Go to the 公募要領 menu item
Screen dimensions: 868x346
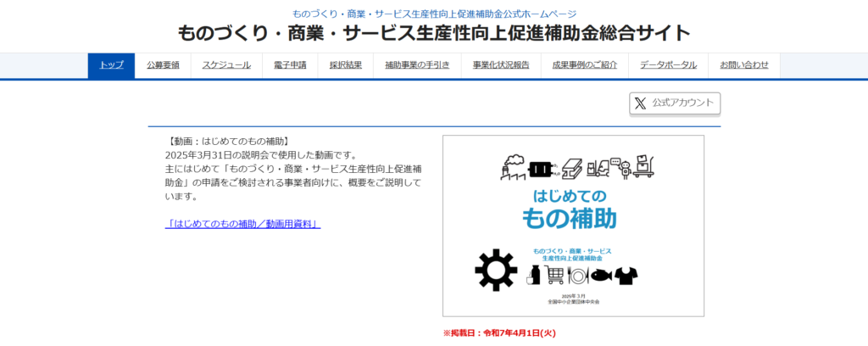click(x=163, y=65)
